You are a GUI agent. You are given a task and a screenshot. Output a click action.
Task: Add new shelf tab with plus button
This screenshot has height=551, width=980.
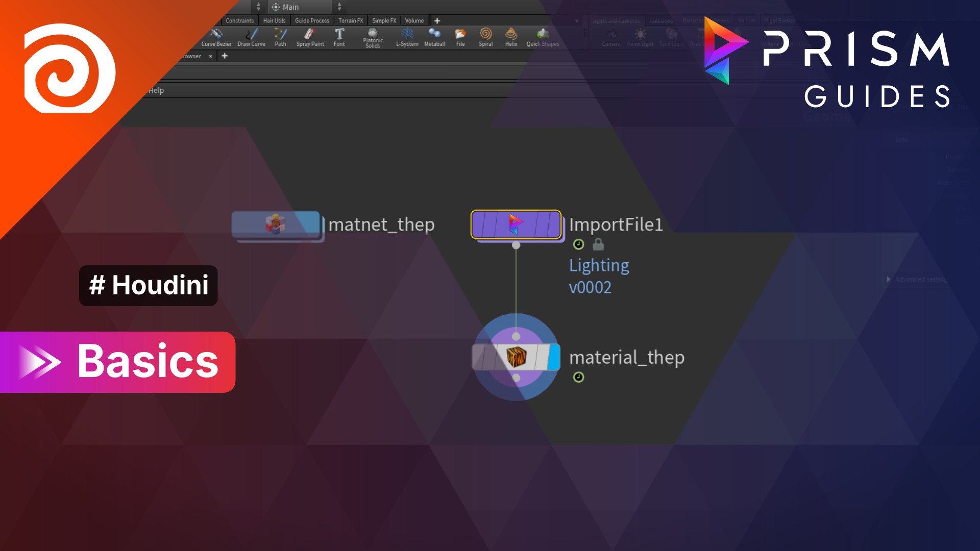pos(437,20)
